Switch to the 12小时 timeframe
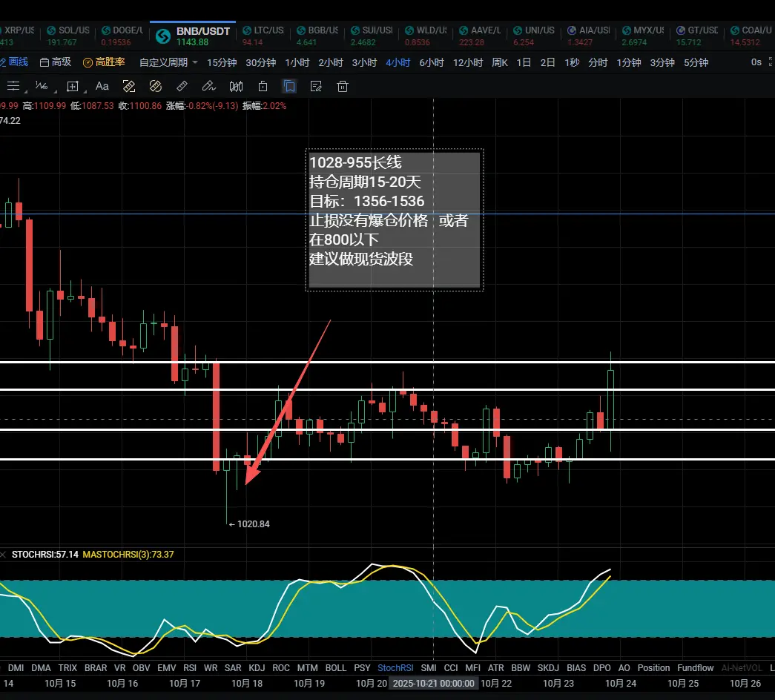This screenshot has width=775, height=700. [467, 62]
